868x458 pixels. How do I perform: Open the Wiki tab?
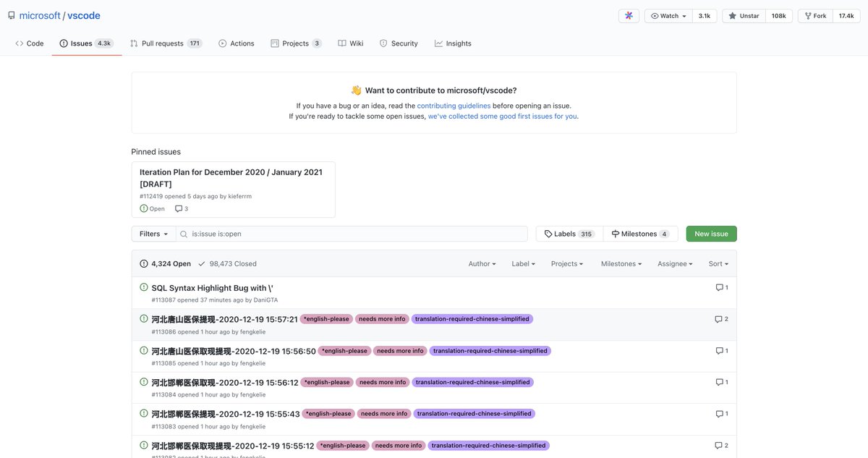351,43
